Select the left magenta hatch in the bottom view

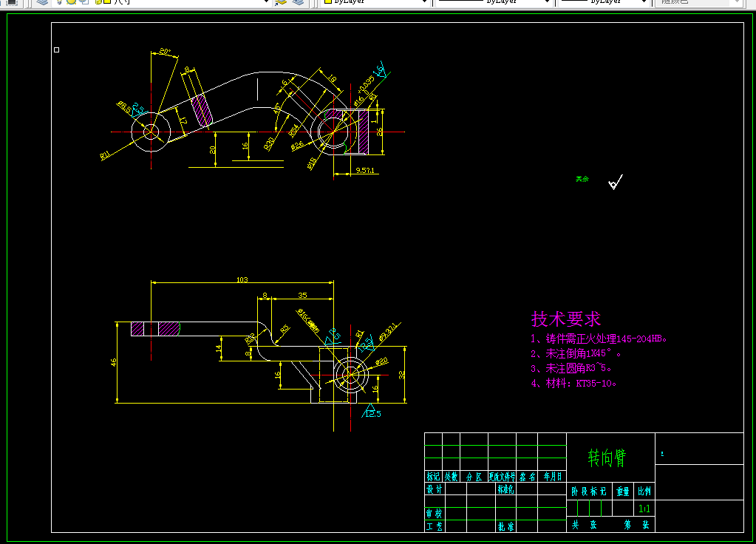click(137, 328)
